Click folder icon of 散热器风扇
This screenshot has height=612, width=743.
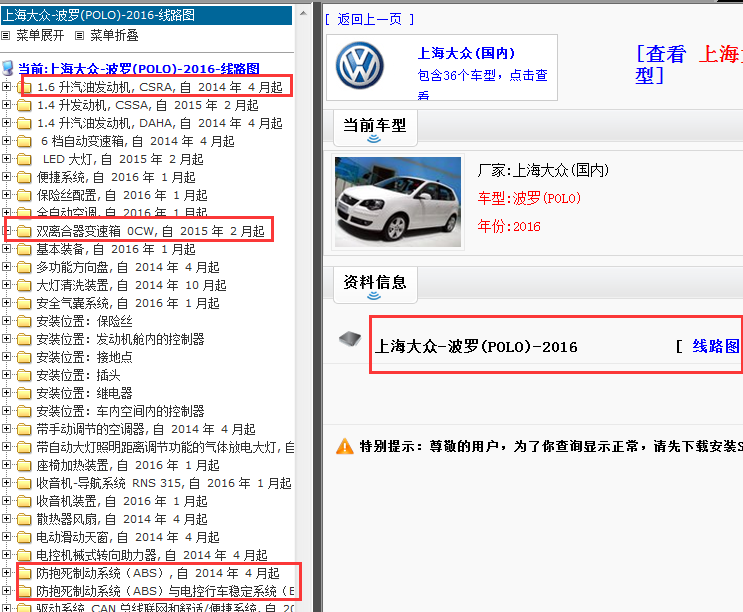point(24,519)
